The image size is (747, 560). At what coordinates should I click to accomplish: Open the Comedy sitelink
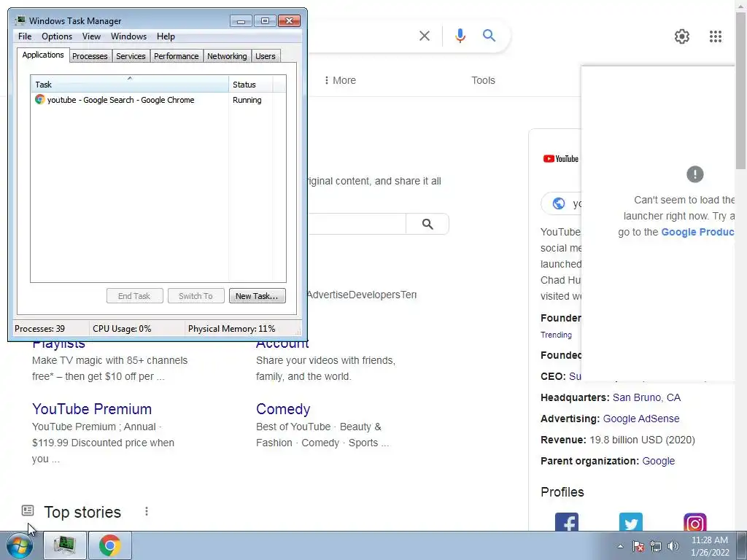coord(283,409)
